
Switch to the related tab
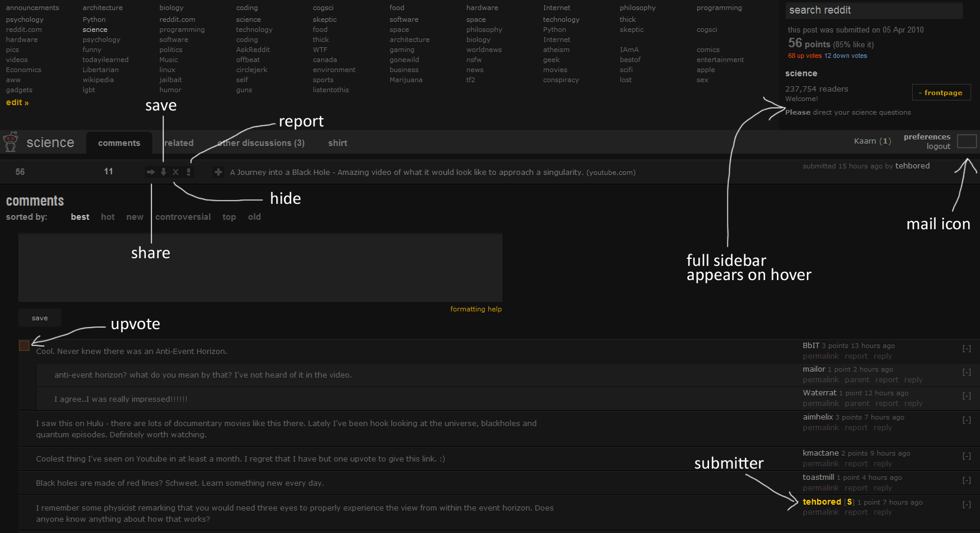[x=178, y=142]
